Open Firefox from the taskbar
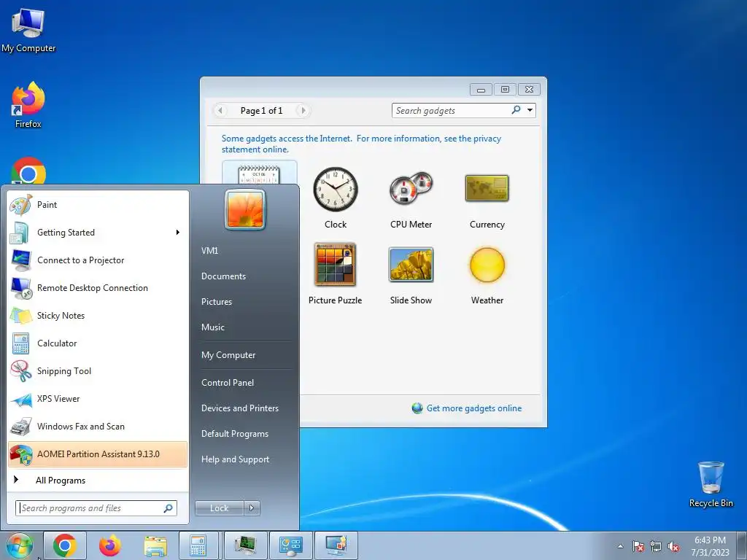The height and width of the screenshot is (560, 747). [110, 545]
